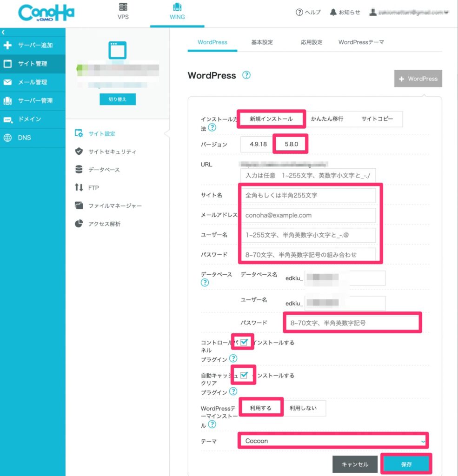458x476 pixels.
Task: Click the URL path input field
Action: click(x=308, y=175)
